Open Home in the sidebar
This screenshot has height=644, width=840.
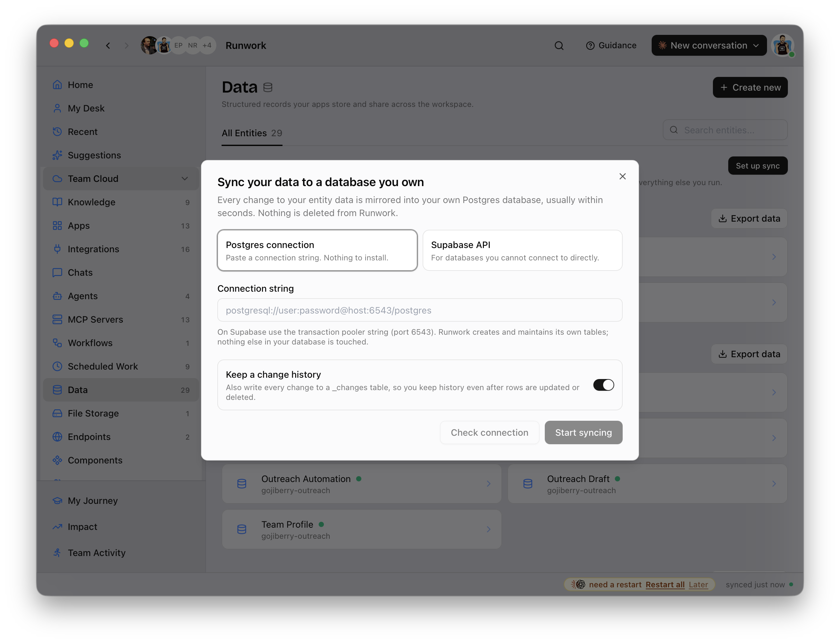pos(121,85)
